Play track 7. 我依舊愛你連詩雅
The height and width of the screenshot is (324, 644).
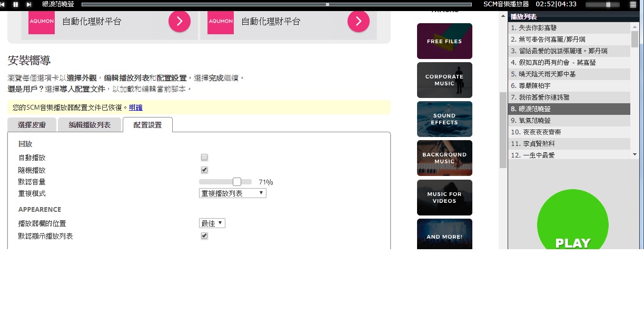pyautogui.click(x=569, y=97)
